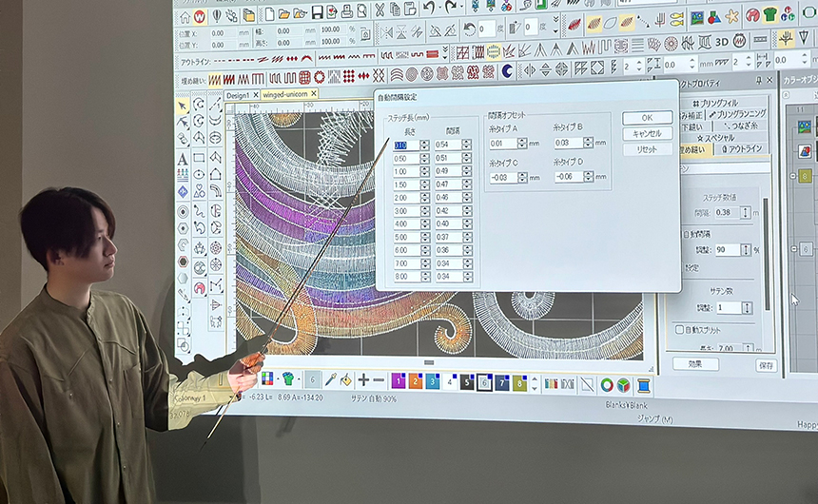Select orange color swatch number 2

tap(416, 381)
